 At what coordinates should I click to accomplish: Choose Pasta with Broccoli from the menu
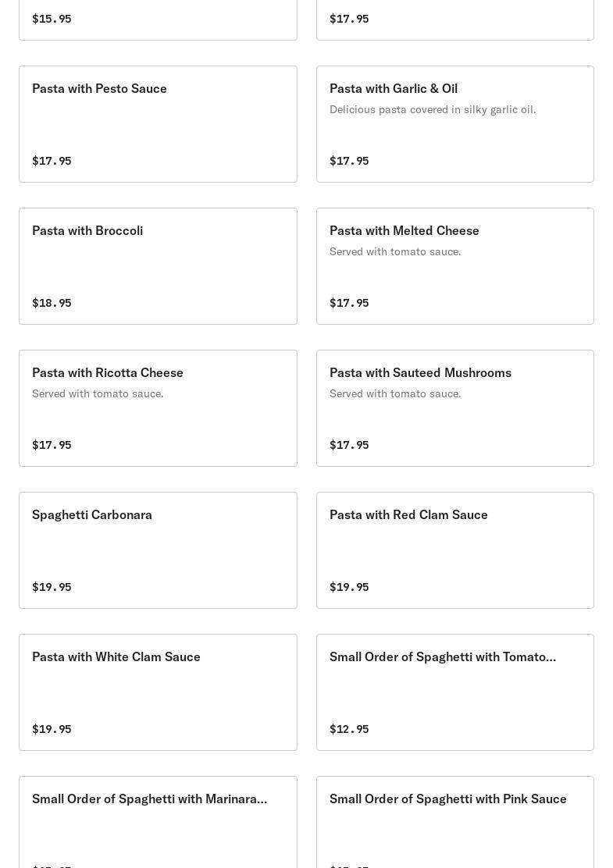[158, 266]
